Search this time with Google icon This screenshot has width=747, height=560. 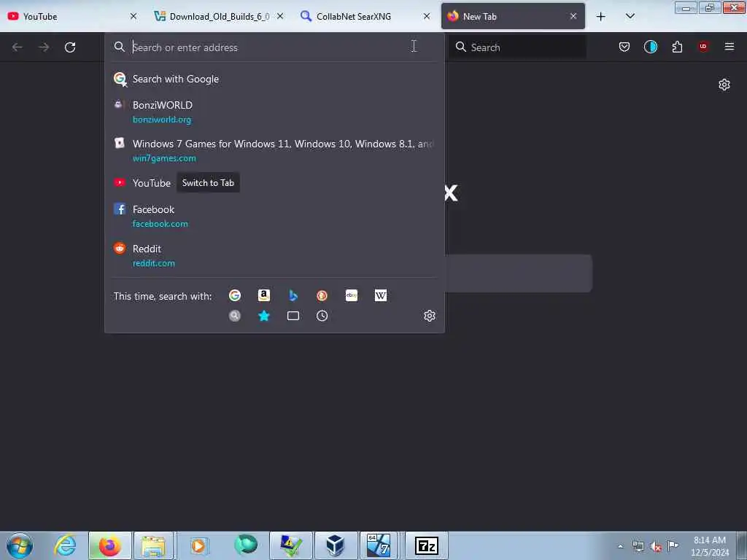(235, 296)
